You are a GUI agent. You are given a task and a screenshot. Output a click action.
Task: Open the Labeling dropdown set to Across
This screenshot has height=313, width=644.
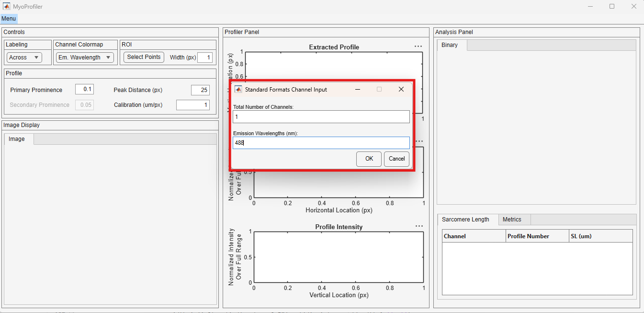click(24, 58)
